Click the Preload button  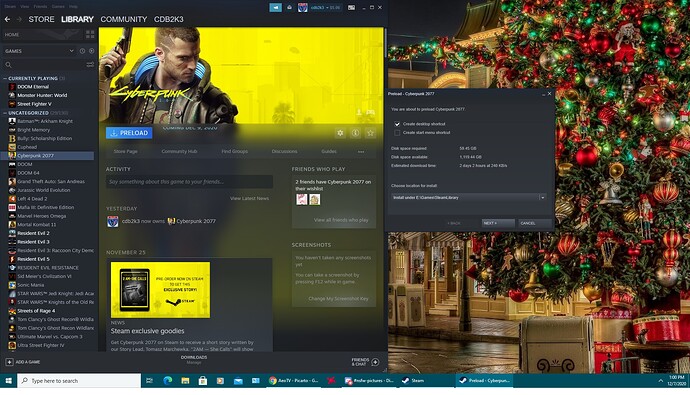click(129, 133)
